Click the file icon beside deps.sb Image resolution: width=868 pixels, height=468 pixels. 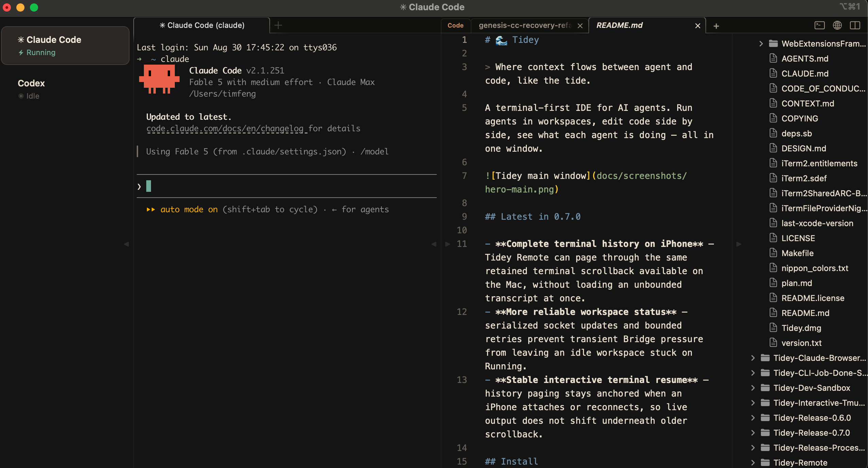[773, 133]
